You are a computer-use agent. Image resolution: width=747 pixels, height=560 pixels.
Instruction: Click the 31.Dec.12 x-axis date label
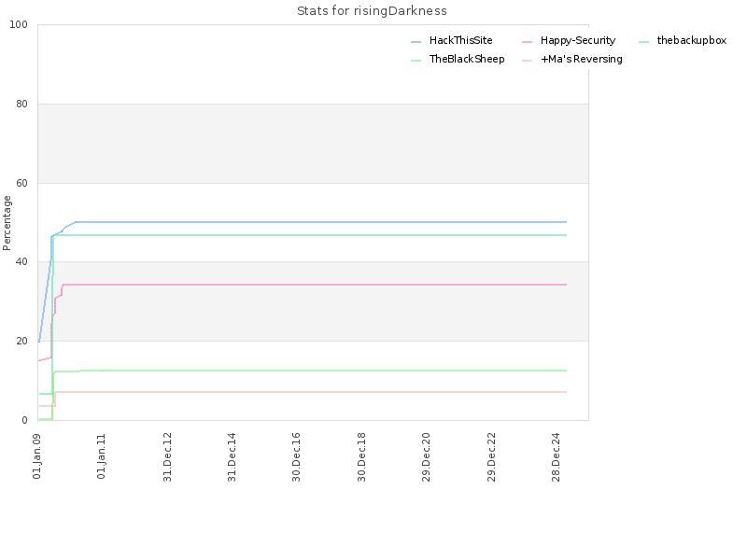(x=167, y=456)
